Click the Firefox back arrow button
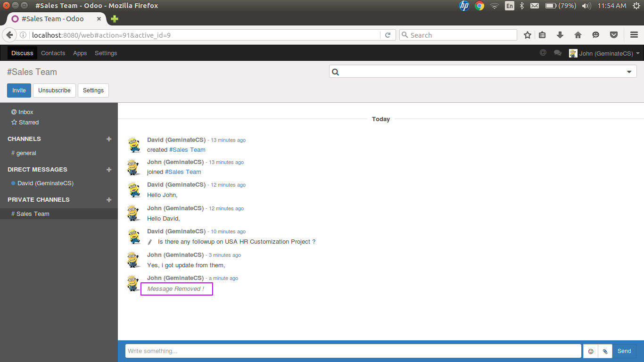Viewport: 644px width, 362px height. coord(9,35)
